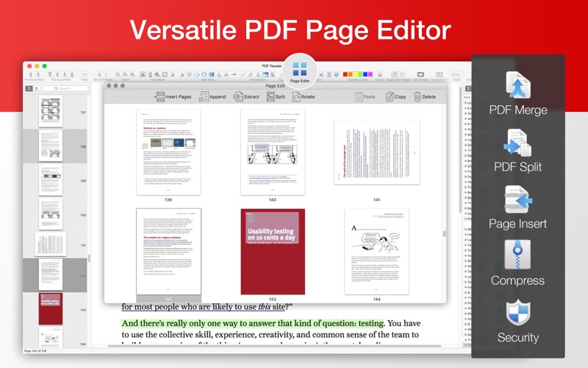Add a rectangle note annotation
Image resolution: width=588 pixels, height=368 pixels.
(204, 74)
